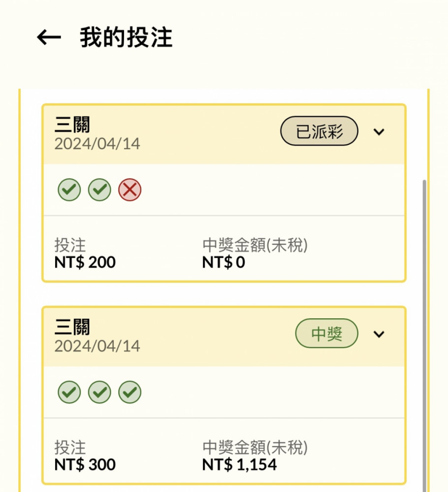
Task: Click the NT$ 0 winnings amount
Action: [224, 262]
